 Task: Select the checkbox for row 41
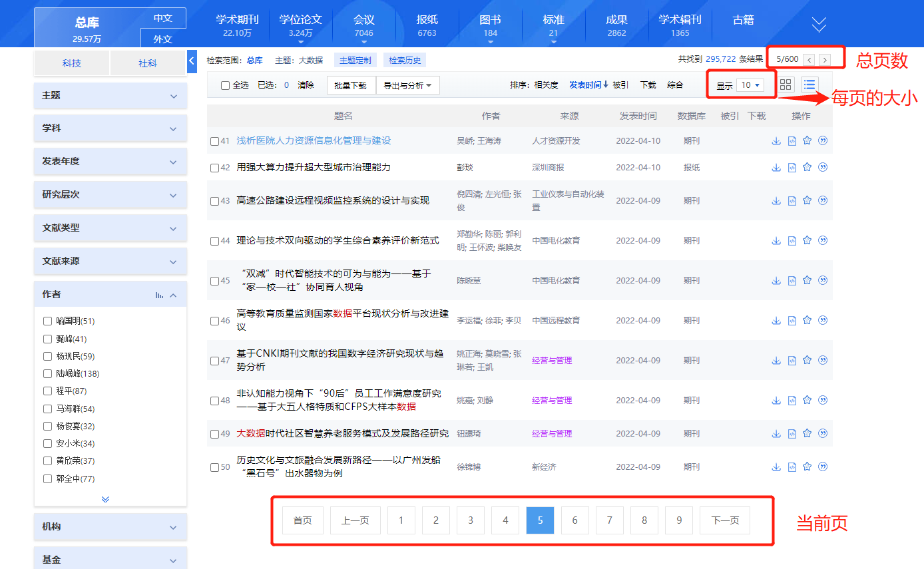pos(214,141)
